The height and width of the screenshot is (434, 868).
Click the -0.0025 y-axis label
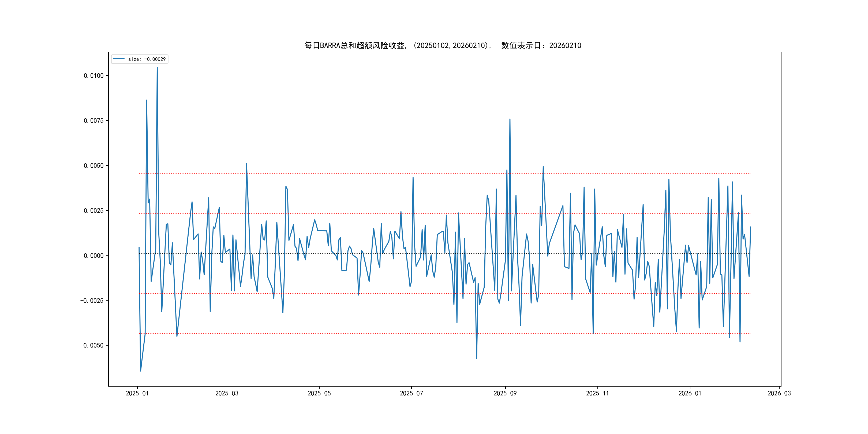[92, 300]
